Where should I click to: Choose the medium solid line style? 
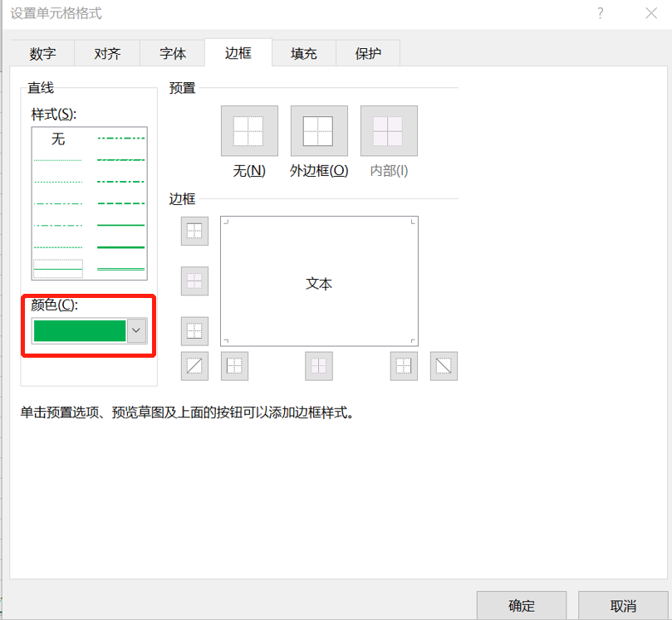click(x=120, y=225)
